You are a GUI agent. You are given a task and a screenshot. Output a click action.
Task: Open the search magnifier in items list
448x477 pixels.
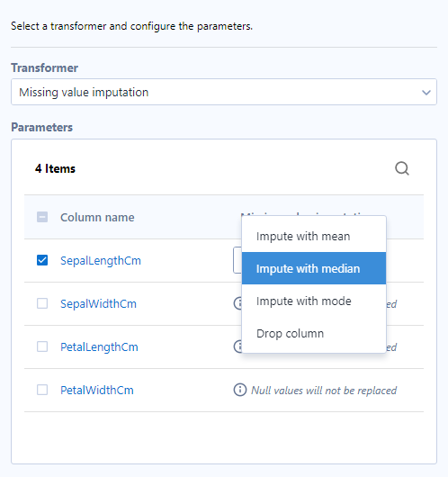(402, 168)
